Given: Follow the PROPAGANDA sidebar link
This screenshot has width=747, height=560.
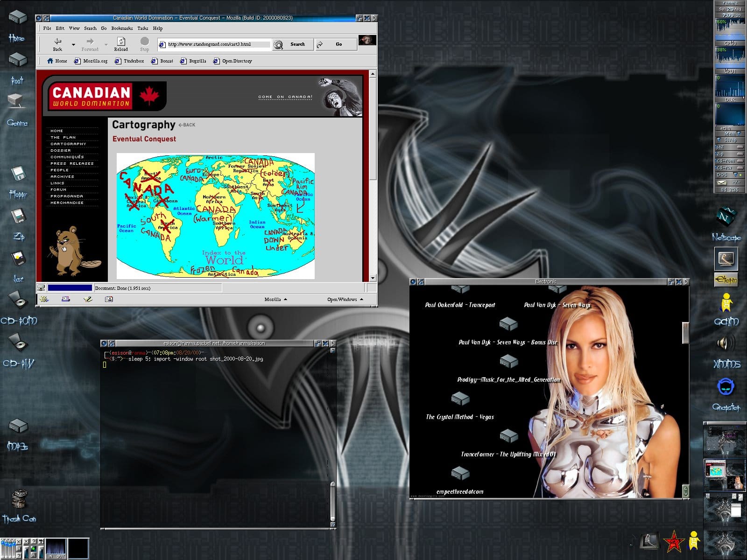Looking at the screenshot, I should click(x=67, y=196).
